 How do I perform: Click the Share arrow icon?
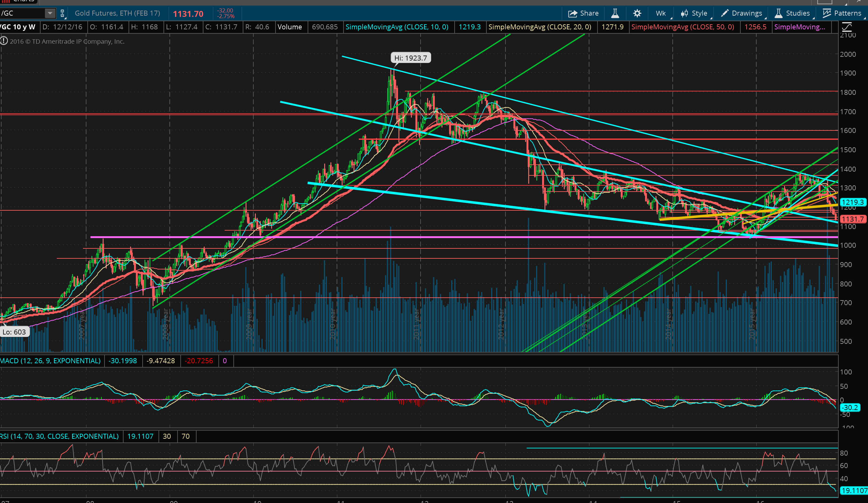573,13
